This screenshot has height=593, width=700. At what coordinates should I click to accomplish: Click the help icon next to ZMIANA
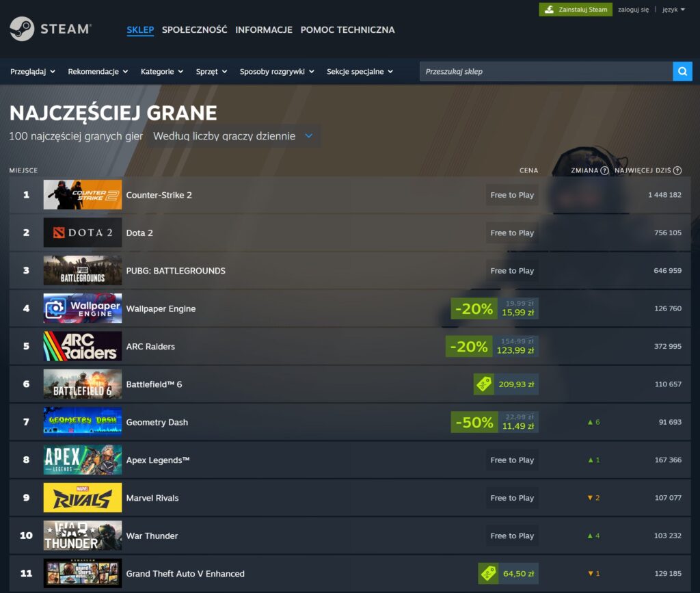[x=604, y=170]
